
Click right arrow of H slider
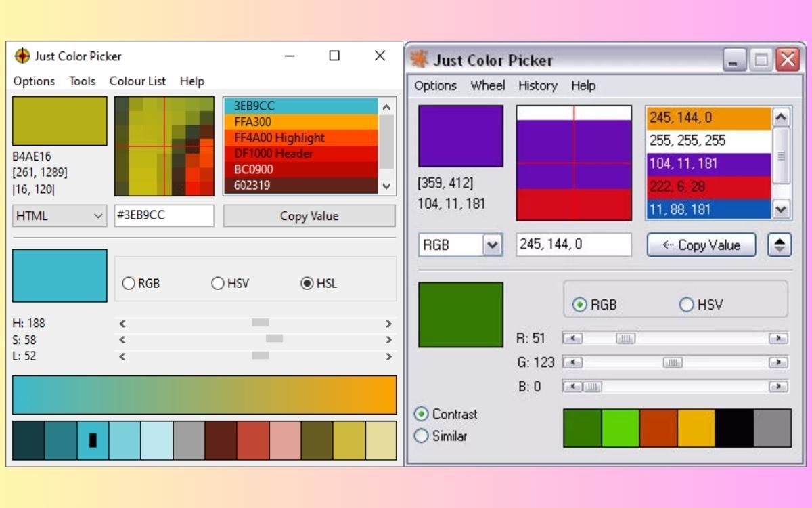[388, 324]
